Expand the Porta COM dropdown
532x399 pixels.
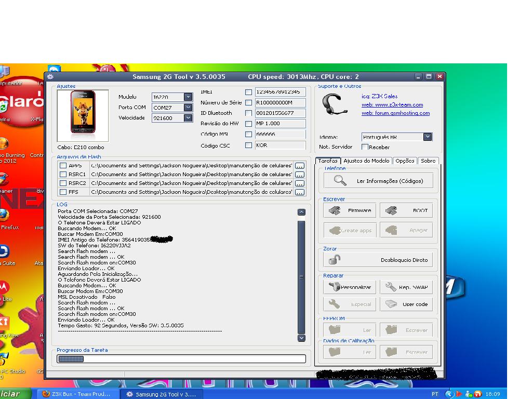pos(188,107)
